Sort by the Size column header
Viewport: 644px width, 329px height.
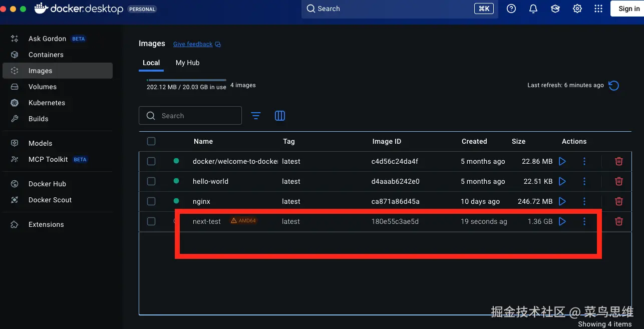click(x=519, y=141)
